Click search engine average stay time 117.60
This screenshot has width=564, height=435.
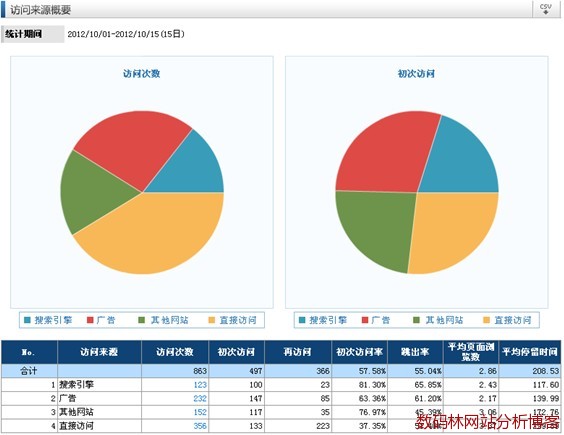coord(546,385)
